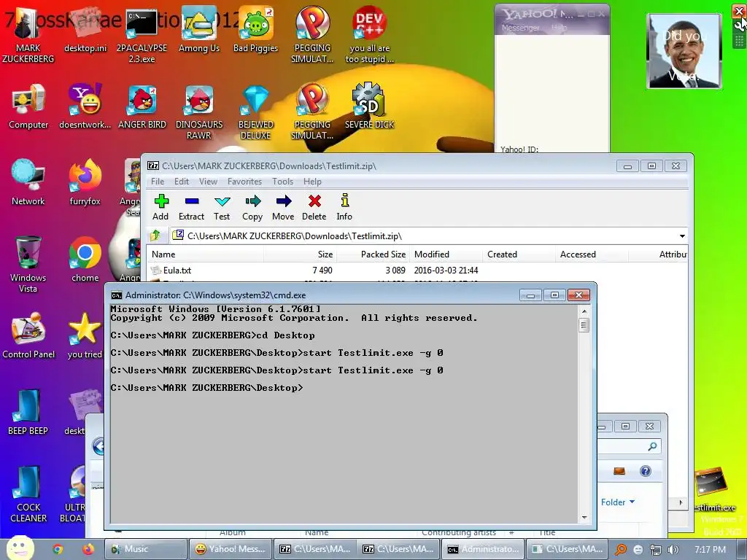Click the Obama picture gadget on the desktop
The image size is (747, 560).
[x=684, y=51]
